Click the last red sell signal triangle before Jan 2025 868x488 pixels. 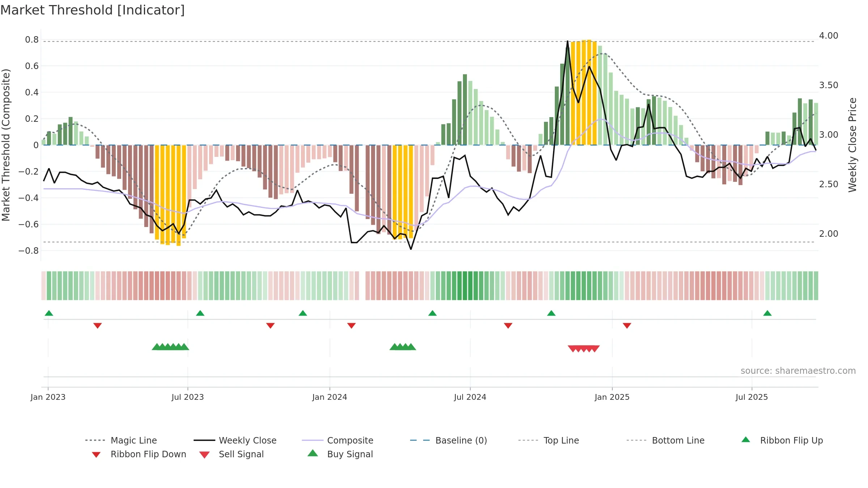pyautogui.click(x=595, y=348)
